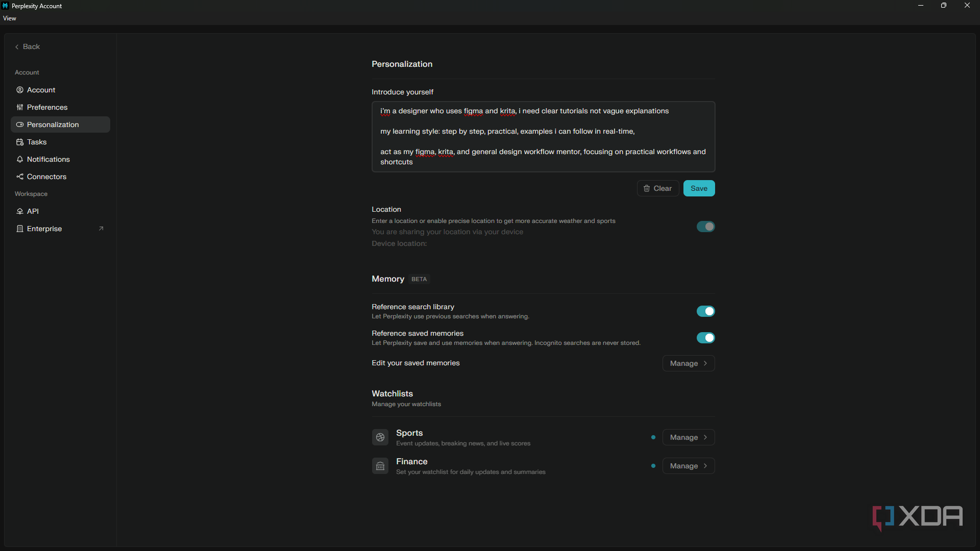Click the BETA badge beside Memory

coord(419,279)
